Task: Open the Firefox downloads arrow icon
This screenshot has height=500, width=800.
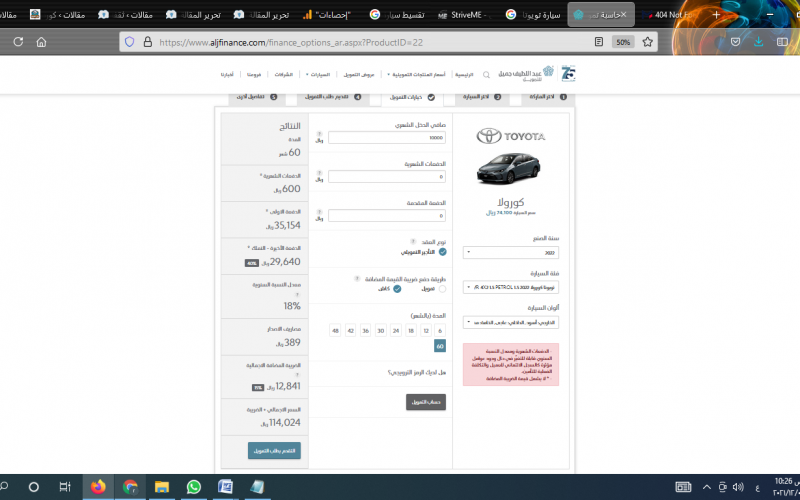Action: pyautogui.click(x=759, y=42)
